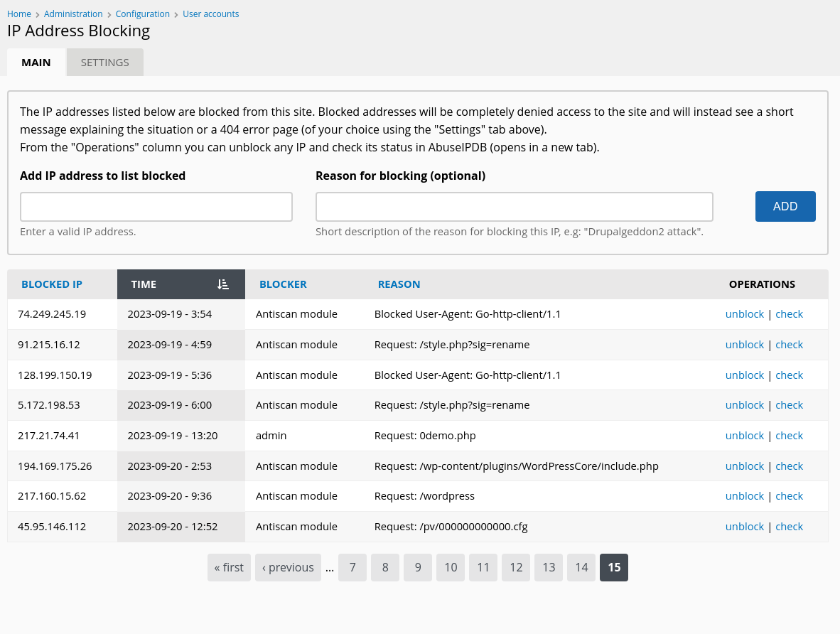840x634 pixels.
Task: Navigate to User accounts breadcrumb
Action: (211, 14)
